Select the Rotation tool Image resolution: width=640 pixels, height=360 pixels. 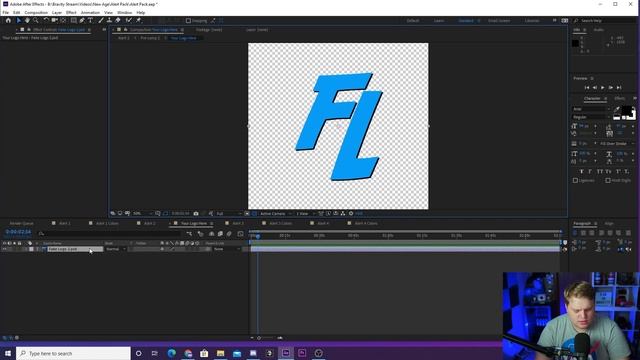(46, 20)
